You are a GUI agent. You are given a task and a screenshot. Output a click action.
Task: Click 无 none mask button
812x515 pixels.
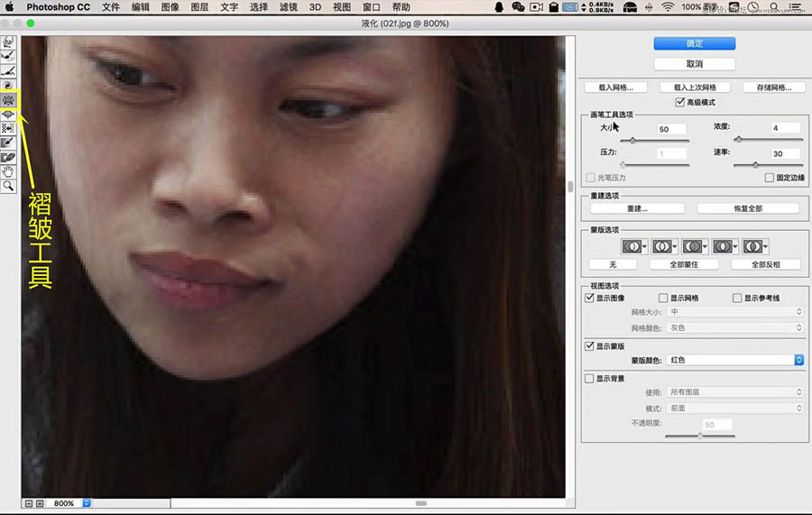(613, 264)
